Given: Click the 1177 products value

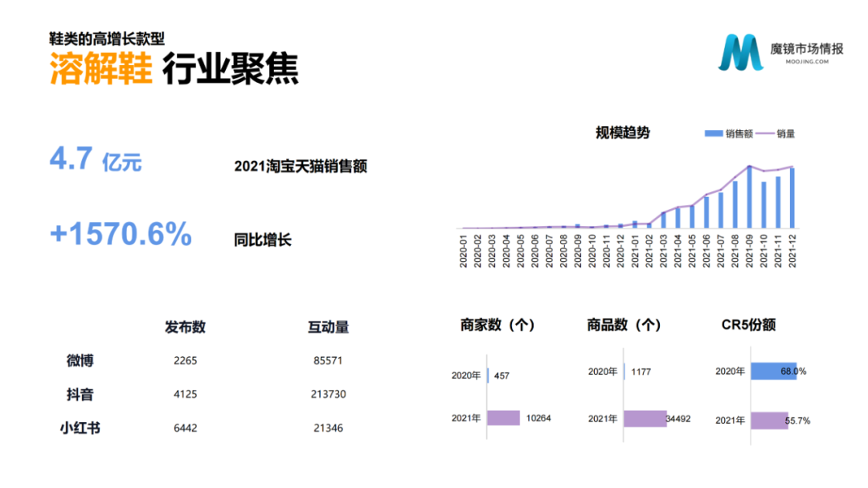Looking at the screenshot, I should (x=641, y=371).
